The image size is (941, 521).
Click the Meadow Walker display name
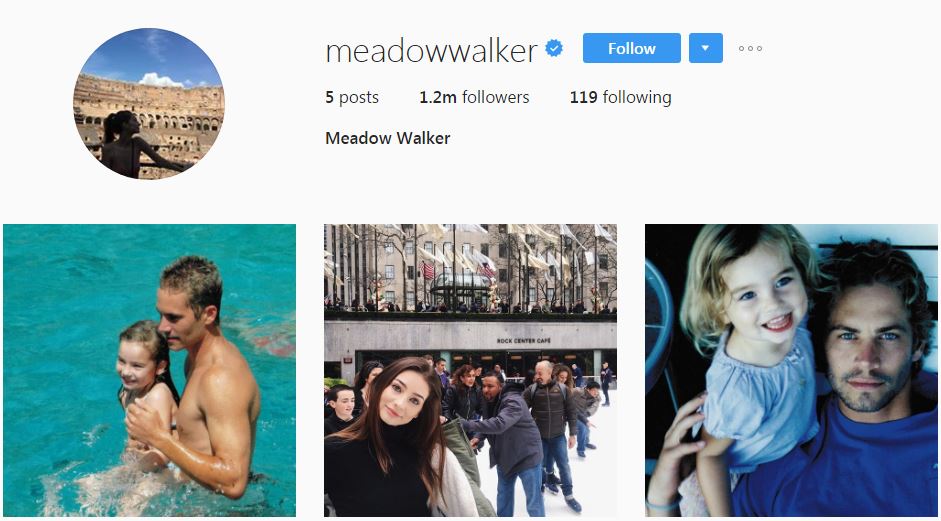(x=388, y=138)
